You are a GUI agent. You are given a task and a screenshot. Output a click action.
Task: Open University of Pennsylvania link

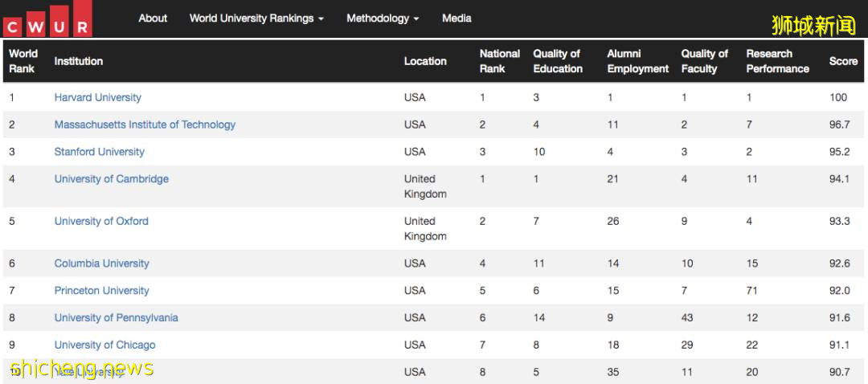tap(116, 318)
